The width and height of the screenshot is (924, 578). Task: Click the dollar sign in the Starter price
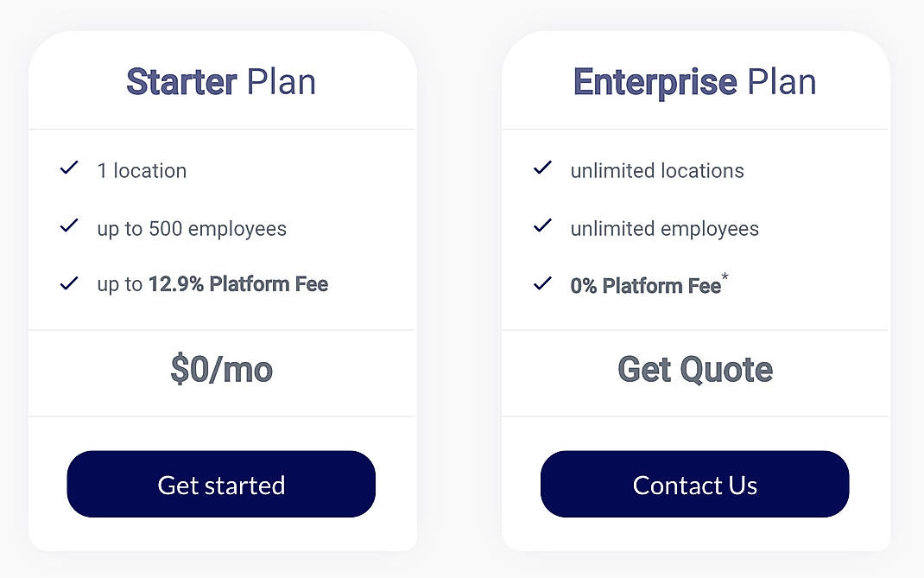coord(181,370)
